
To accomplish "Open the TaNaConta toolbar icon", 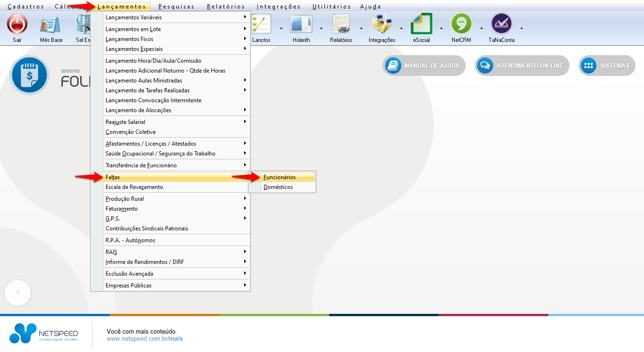I will [x=501, y=24].
